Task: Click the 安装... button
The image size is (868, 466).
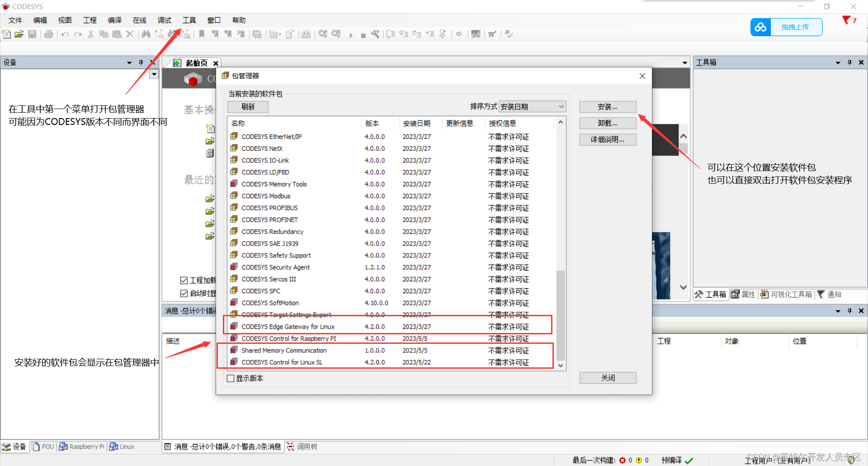Action: coord(608,107)
